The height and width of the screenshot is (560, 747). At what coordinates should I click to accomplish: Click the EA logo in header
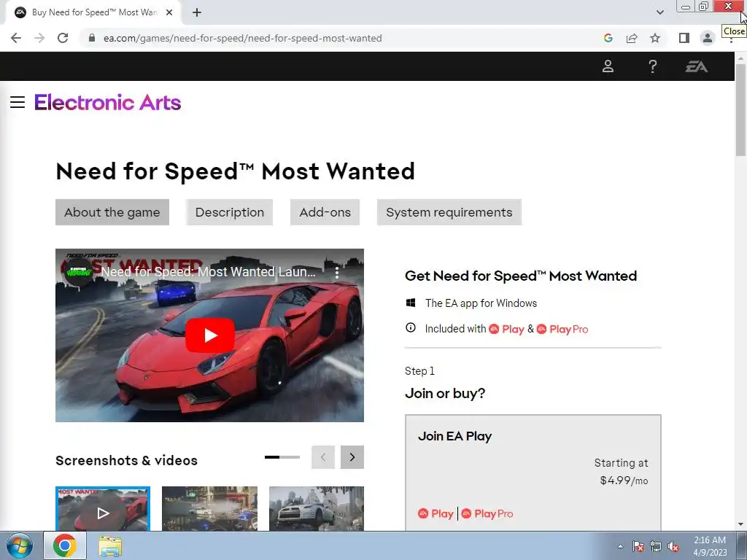click(697, 66)
